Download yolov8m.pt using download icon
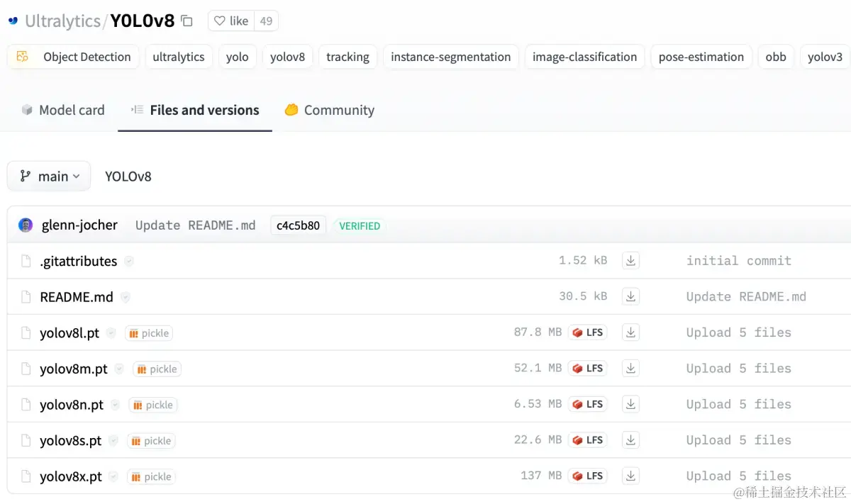The height and width of the screenshot is (504, 851). 630,369
